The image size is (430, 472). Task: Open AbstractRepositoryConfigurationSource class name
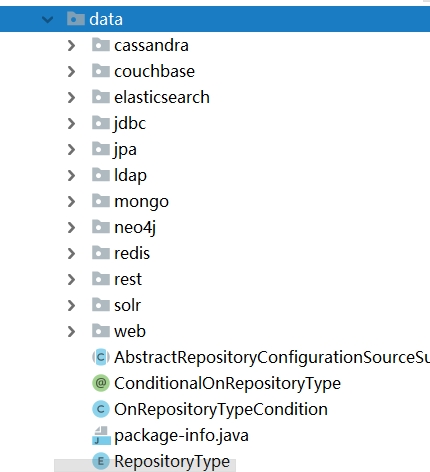(272, 358)
